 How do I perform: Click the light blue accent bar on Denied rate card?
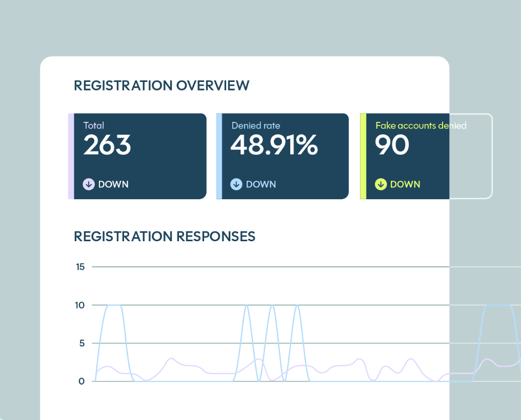point(219,156)
